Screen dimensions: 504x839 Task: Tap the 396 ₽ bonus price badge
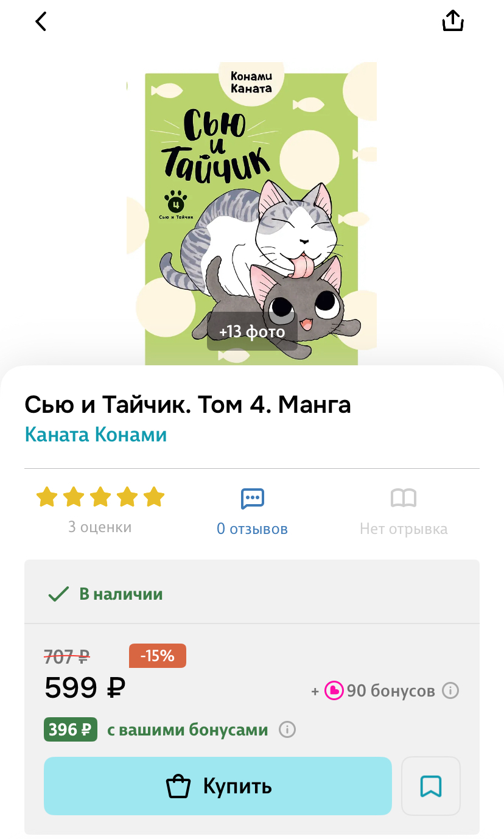pyautogui.click(x=71, y=729)
